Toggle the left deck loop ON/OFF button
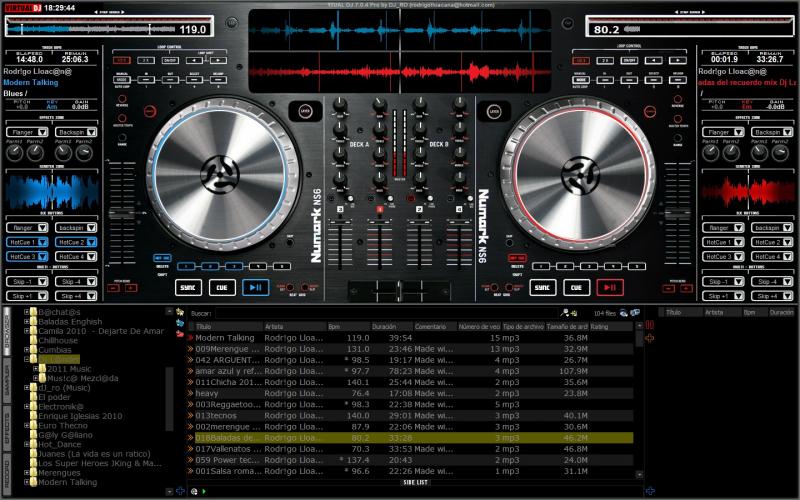800x500 pixels. (x=170, y=60)
